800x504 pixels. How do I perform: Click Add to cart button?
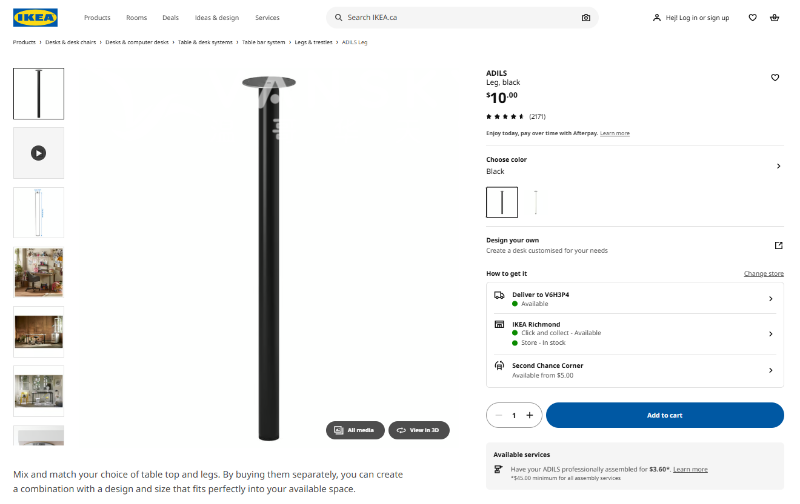(664, 415)
